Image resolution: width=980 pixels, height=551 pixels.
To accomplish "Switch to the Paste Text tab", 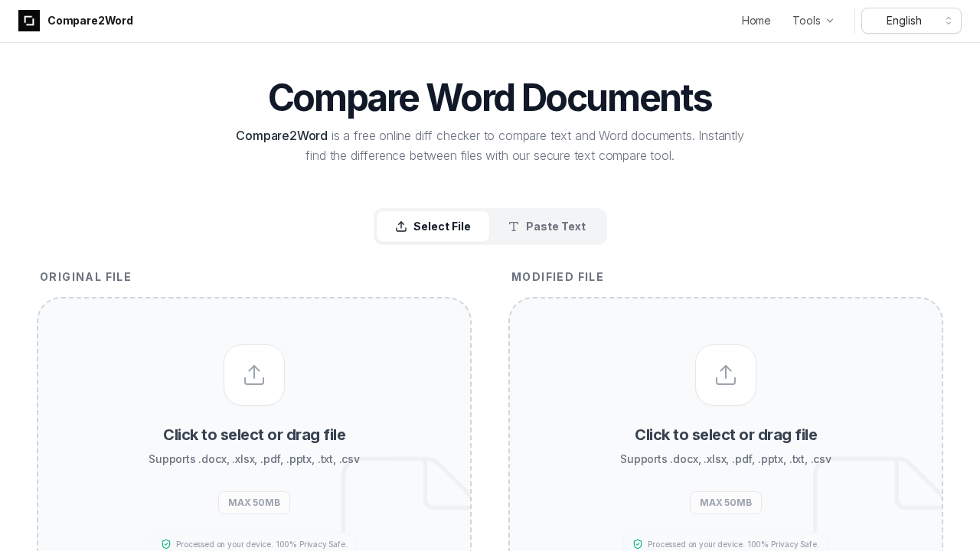I will click(547, 227).
